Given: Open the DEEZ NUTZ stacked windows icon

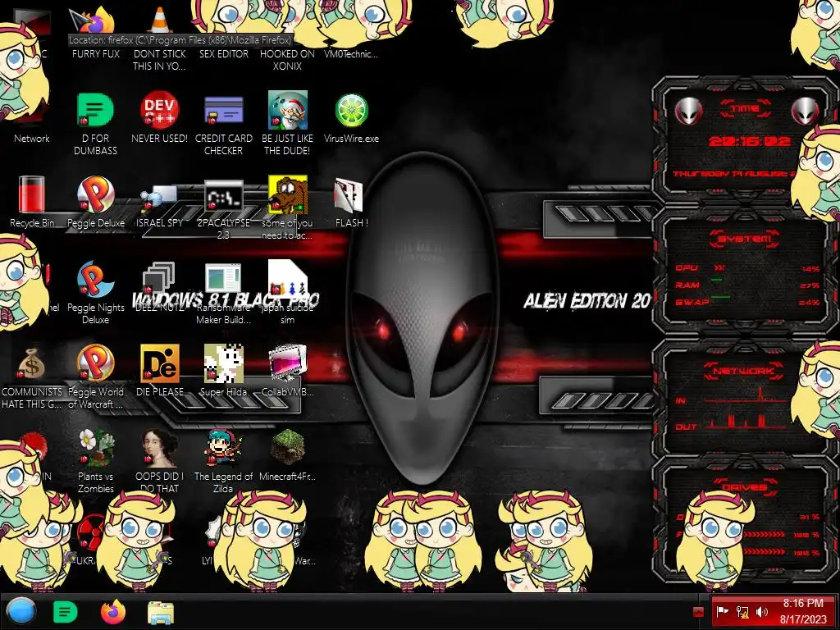Looking at the screenshot, I should (159, 277).
